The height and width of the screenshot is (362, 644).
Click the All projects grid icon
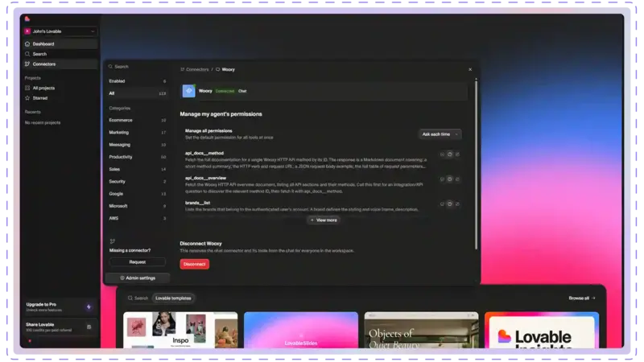click(x=27, y=88)
